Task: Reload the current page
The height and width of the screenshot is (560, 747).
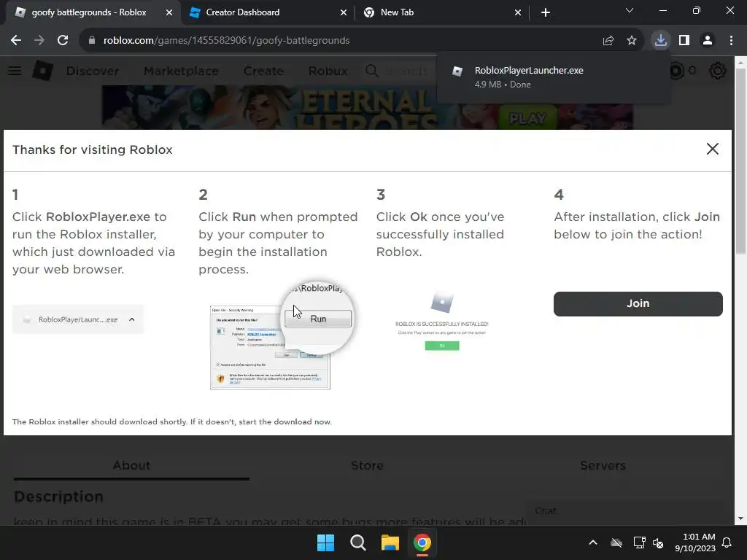Action: 63,41
